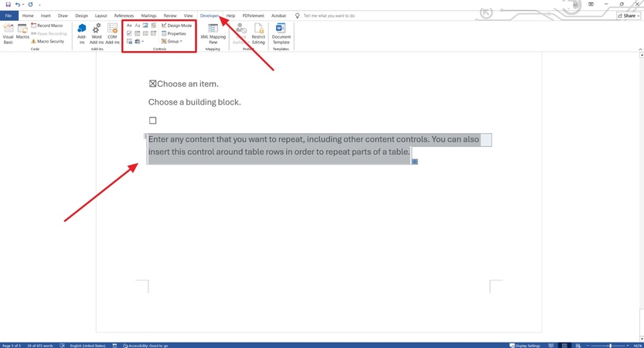Open Display Settings in status bar

click(525, 346)
